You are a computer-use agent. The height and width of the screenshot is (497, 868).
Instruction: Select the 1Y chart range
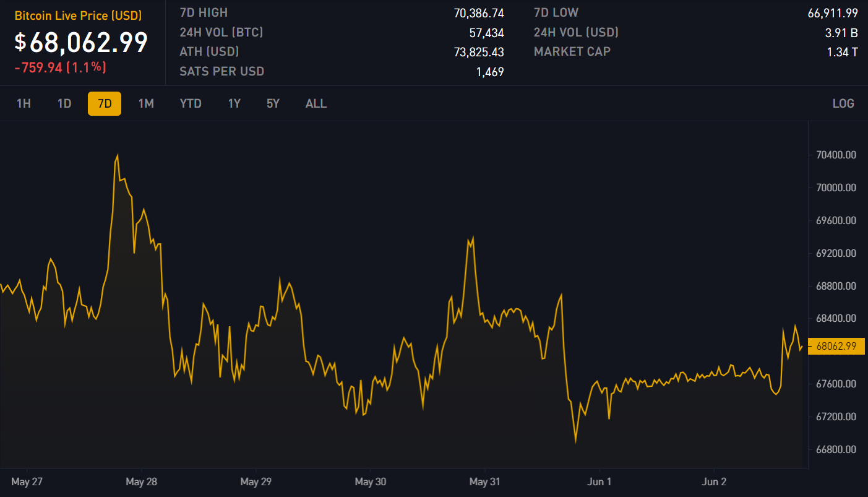(x=234, y=103)
